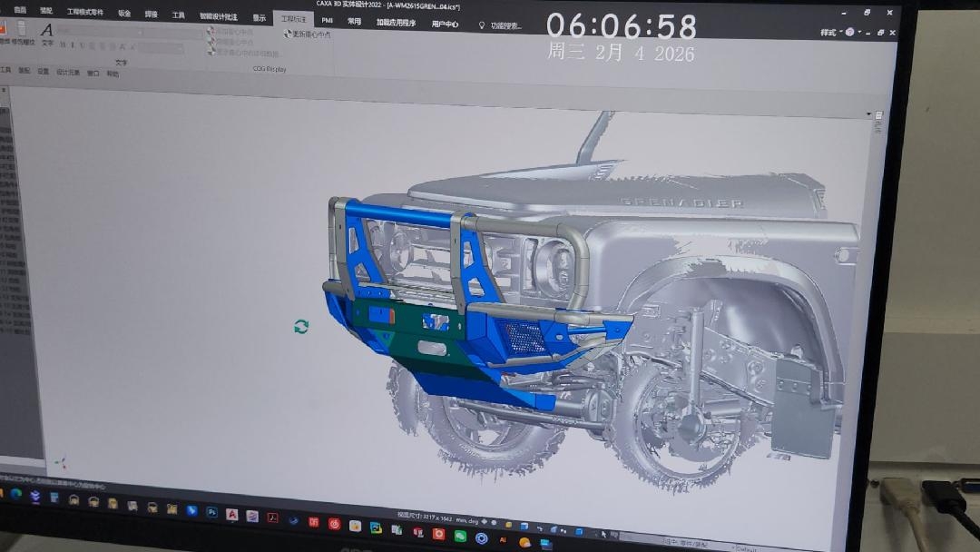Open the 样式 style dropdown

pyautogui.click(x=828, y=32)
